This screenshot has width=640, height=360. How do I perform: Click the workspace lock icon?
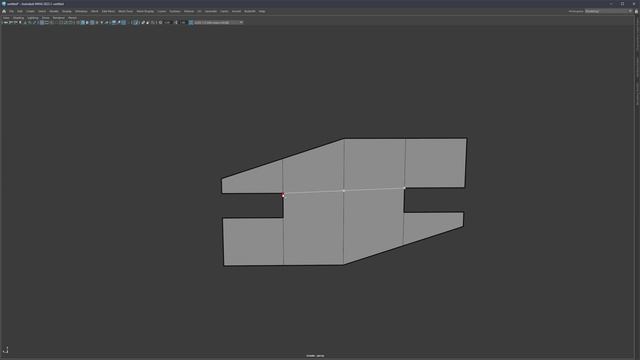(x=636, y=11)
